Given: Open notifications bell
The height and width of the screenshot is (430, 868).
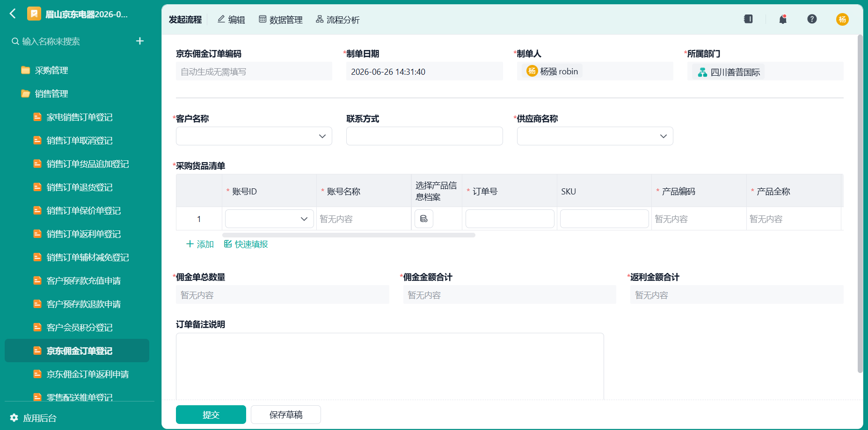Looking at the screenshot, I should coord(783,19).
